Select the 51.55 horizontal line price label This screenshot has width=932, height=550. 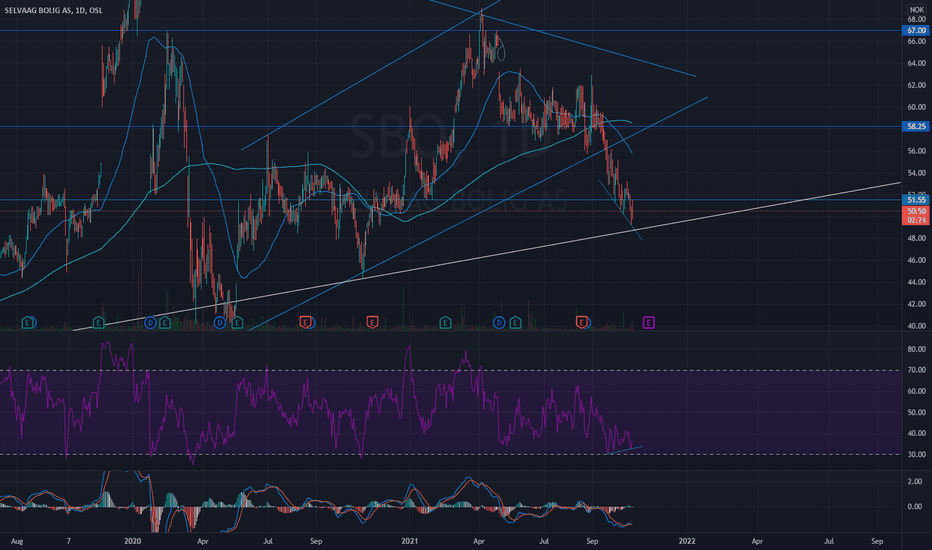(916, 200)
